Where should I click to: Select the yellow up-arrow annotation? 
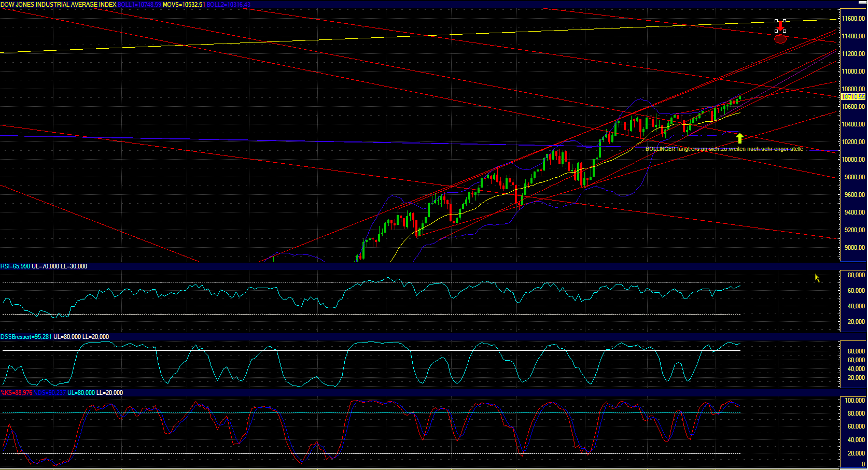(x=740, y=138)
